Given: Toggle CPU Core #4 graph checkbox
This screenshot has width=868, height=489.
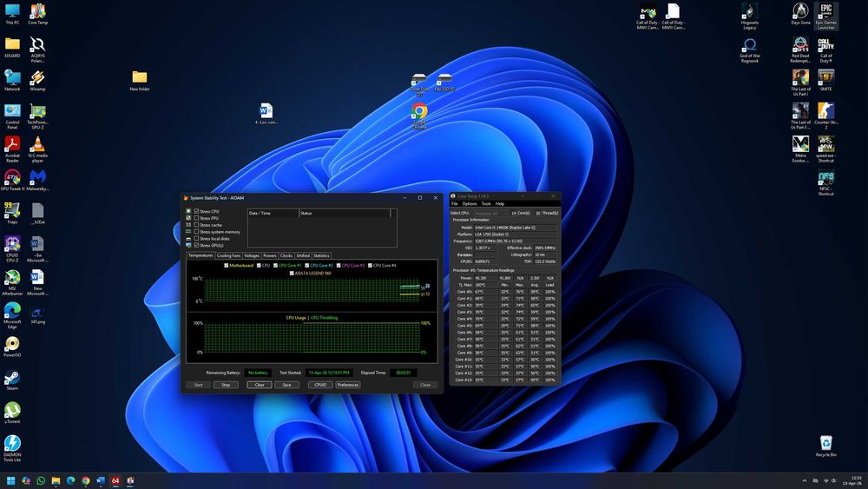Looking at the screenshot, I should tap(370, 265).
